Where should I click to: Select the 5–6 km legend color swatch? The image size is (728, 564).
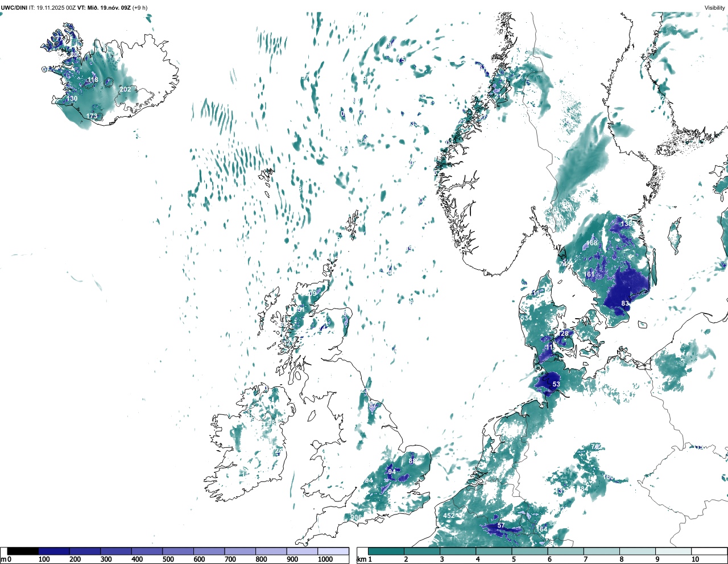(x=530, y=551)
